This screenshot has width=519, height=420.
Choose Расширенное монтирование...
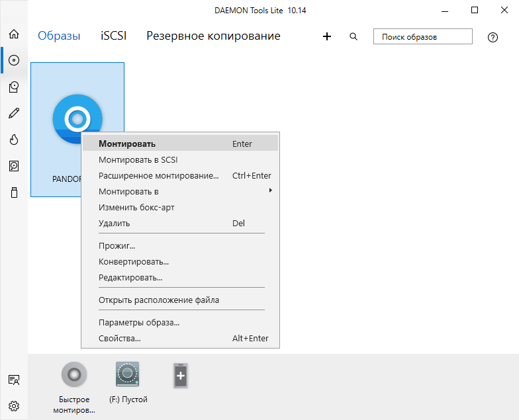point(180,176)
